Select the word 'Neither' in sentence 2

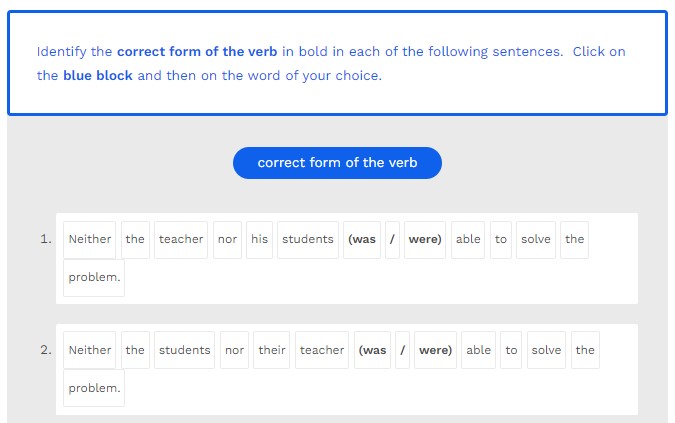tap(89, 351)
